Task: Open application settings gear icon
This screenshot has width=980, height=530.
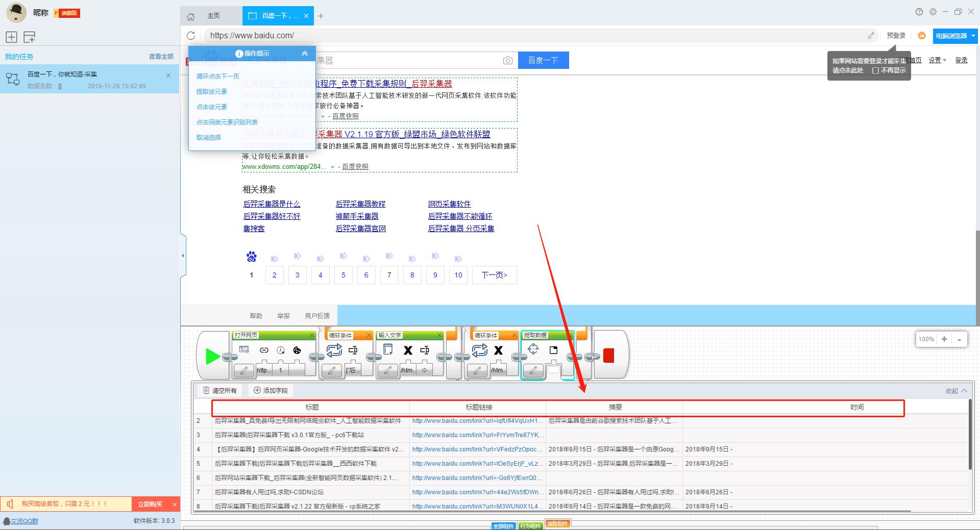Action: (933, 12)
